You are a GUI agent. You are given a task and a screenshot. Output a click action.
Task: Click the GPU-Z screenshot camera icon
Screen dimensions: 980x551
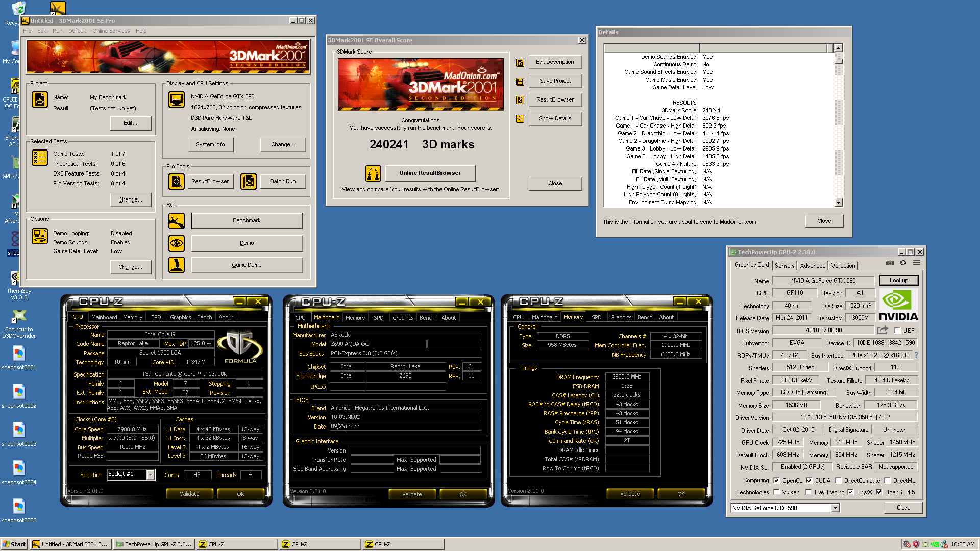pos(890,263)
